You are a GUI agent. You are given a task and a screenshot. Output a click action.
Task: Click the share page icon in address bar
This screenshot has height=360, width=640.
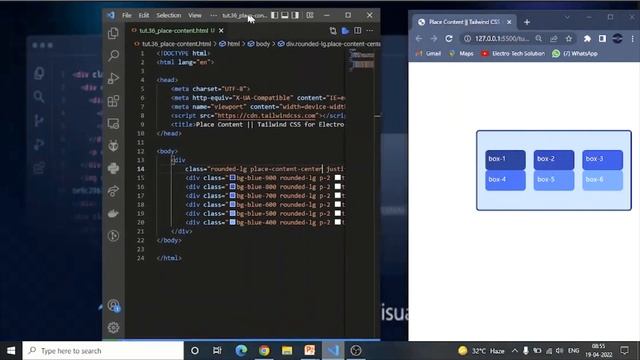[553, 38]
